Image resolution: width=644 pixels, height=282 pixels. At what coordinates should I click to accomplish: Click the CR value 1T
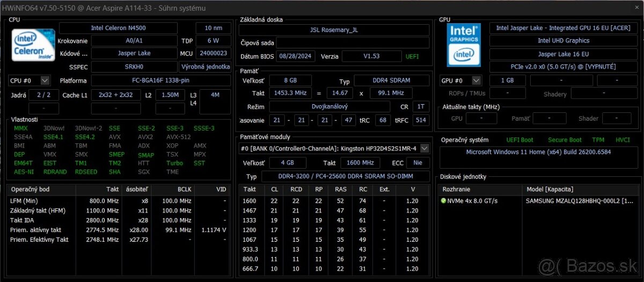pos(420,107)
